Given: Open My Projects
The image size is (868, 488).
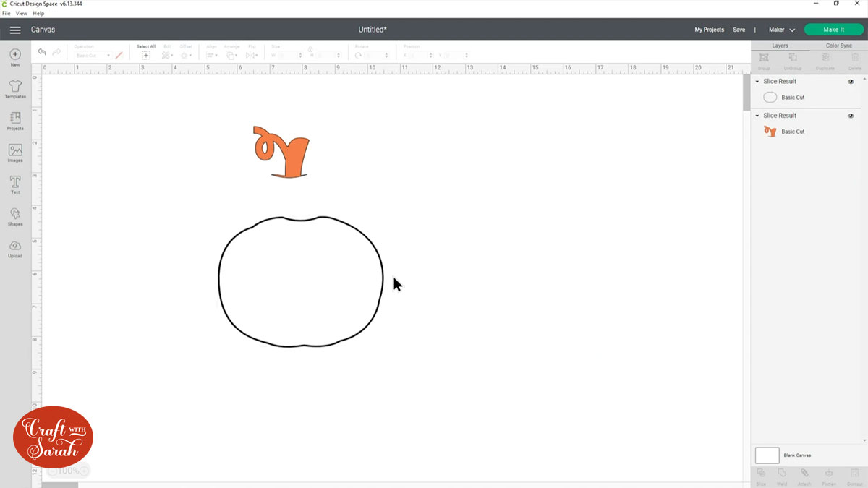Looking at the screenshot, I should point(709,30).
